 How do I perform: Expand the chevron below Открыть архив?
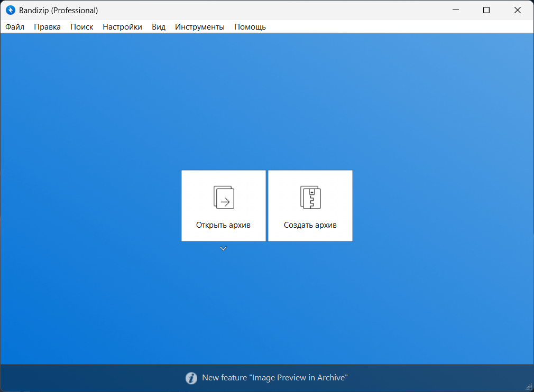pyautogui.click(x=223, y=249)
